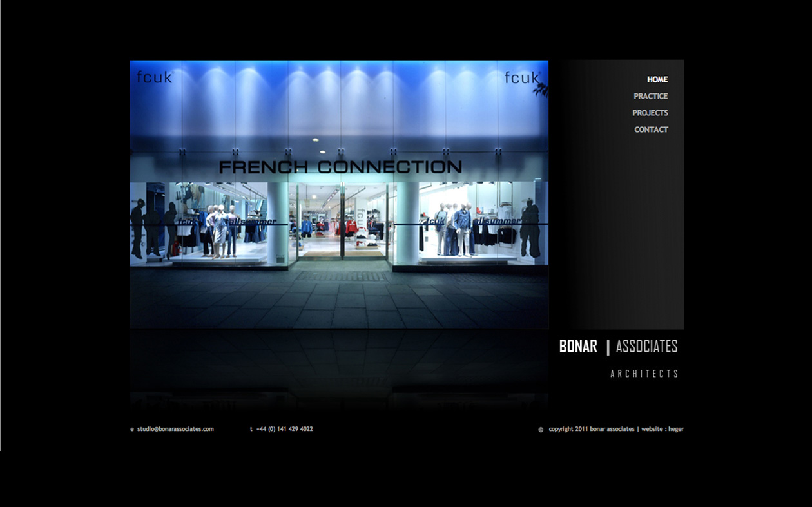Click the BONAR | ASSOCIATES logo
This screenshot has width=812, height=507.
pyautogui.click(x=618, y=347)
